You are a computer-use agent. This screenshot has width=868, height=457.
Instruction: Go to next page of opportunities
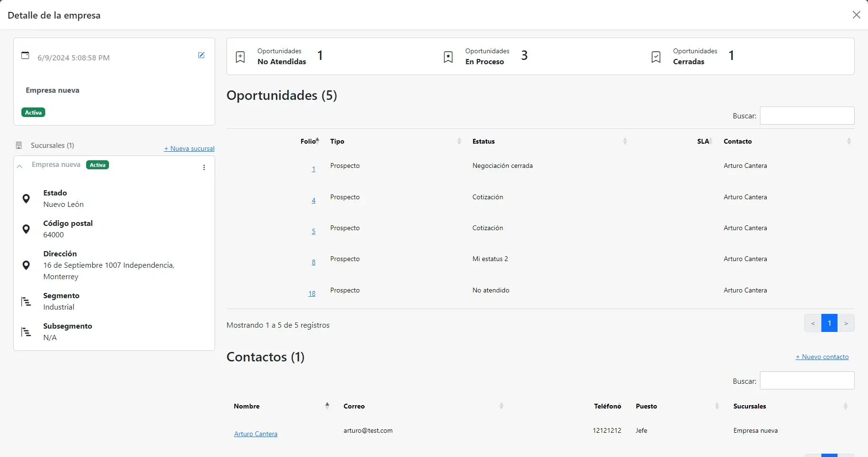(846, 323)
